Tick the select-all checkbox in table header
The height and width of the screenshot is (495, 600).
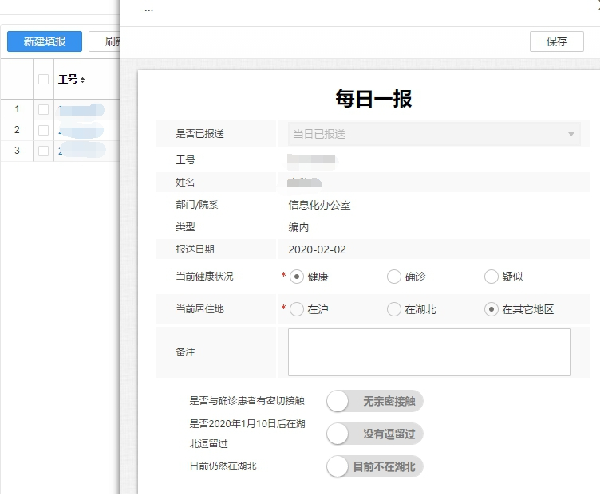pyautogui.click(x=43, y=79)
